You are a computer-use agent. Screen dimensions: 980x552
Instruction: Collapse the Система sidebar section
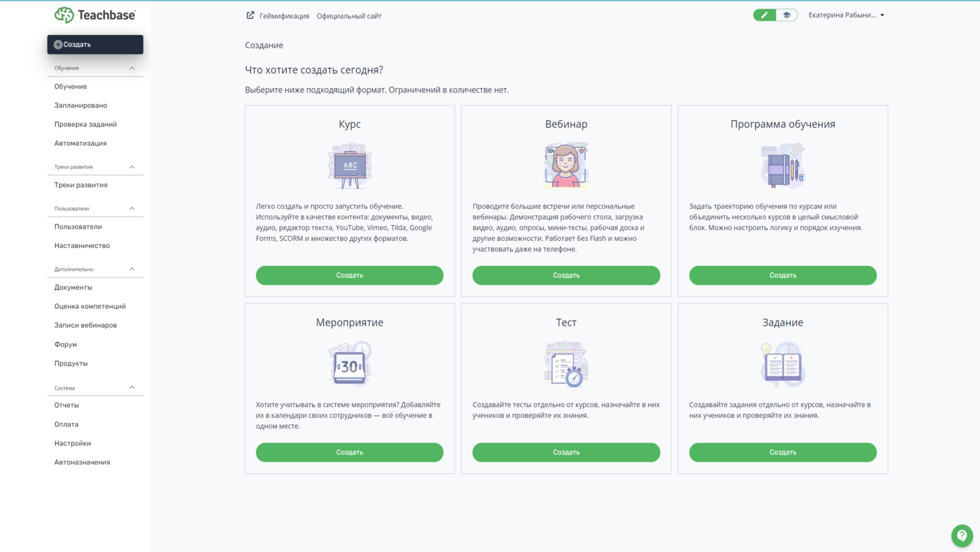[132, 388]
